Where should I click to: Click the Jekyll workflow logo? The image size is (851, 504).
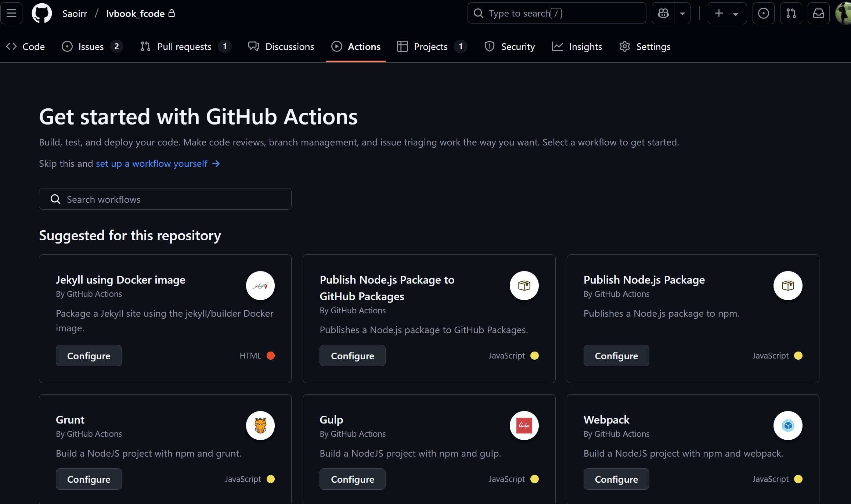coord(260,285)
